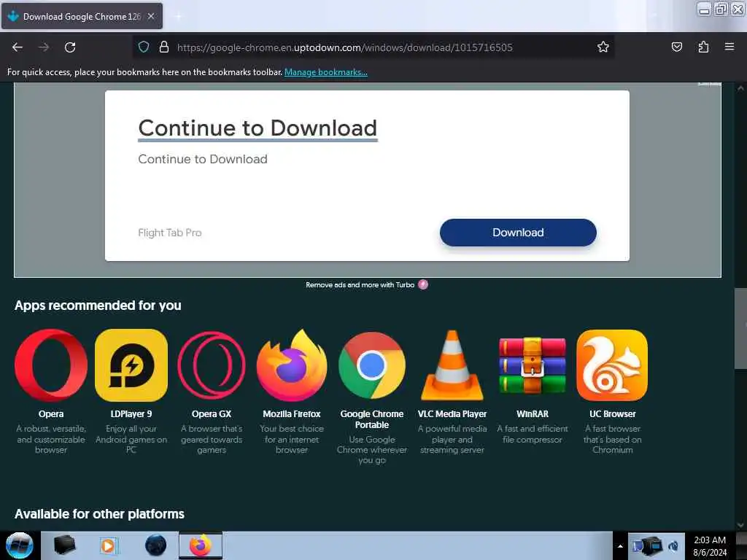Click the blue Download button
The width and height of the screenshot is (747, 560).
click(518, 233)
